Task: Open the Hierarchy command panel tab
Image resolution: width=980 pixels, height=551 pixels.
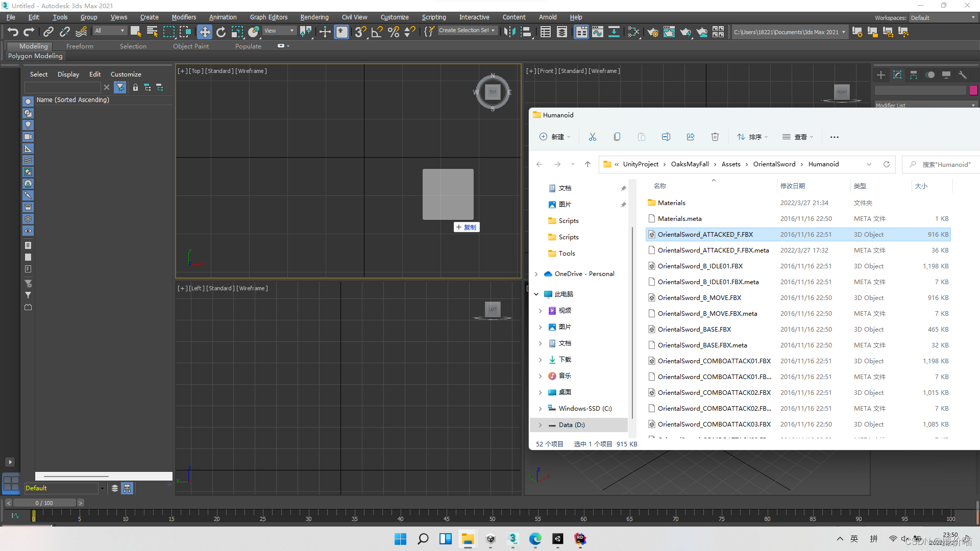Action: 914,75
